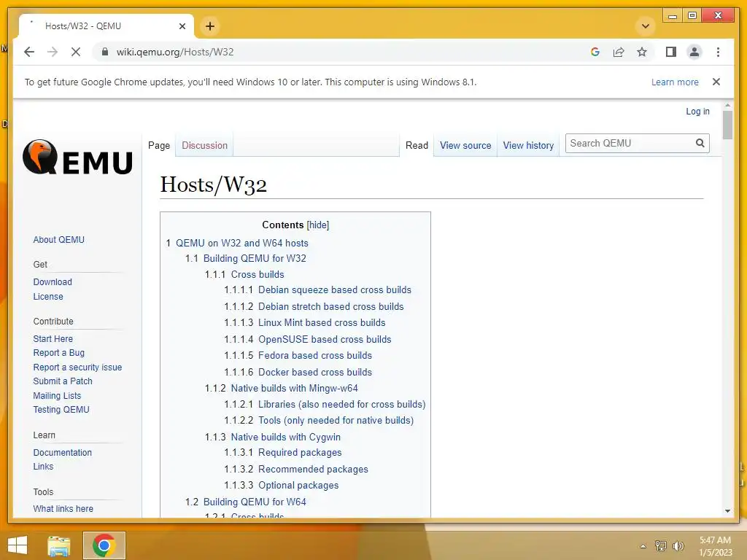Open Start Here sidebar link

[53, 338]
